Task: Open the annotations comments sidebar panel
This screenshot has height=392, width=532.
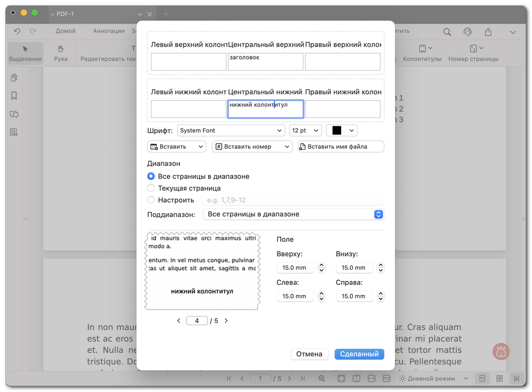Action: tap(14, 114)
